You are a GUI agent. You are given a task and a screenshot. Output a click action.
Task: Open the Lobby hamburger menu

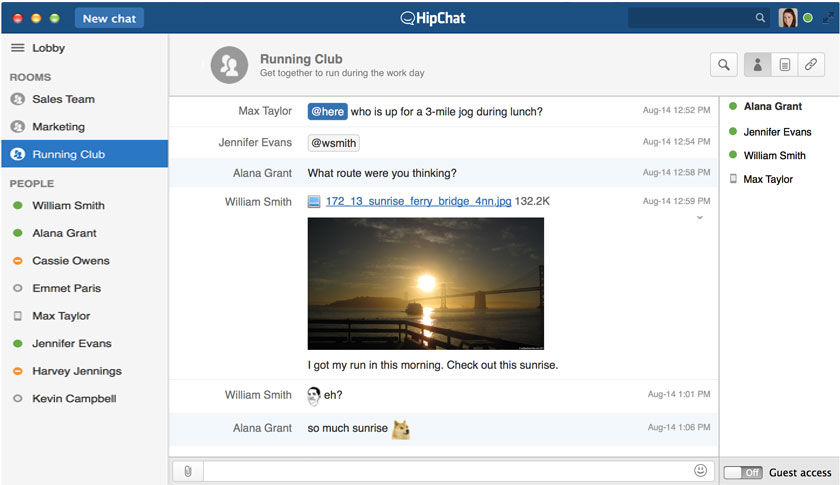pos(17,48)
